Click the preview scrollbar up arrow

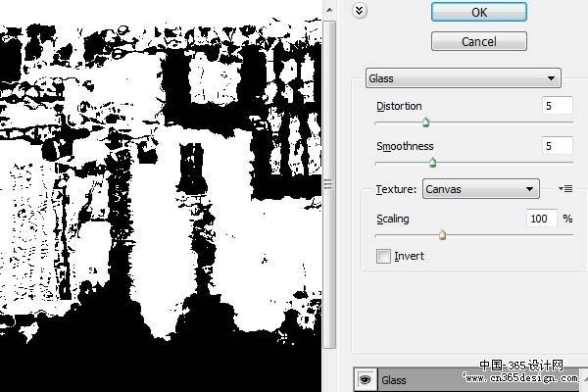[329, 10]
